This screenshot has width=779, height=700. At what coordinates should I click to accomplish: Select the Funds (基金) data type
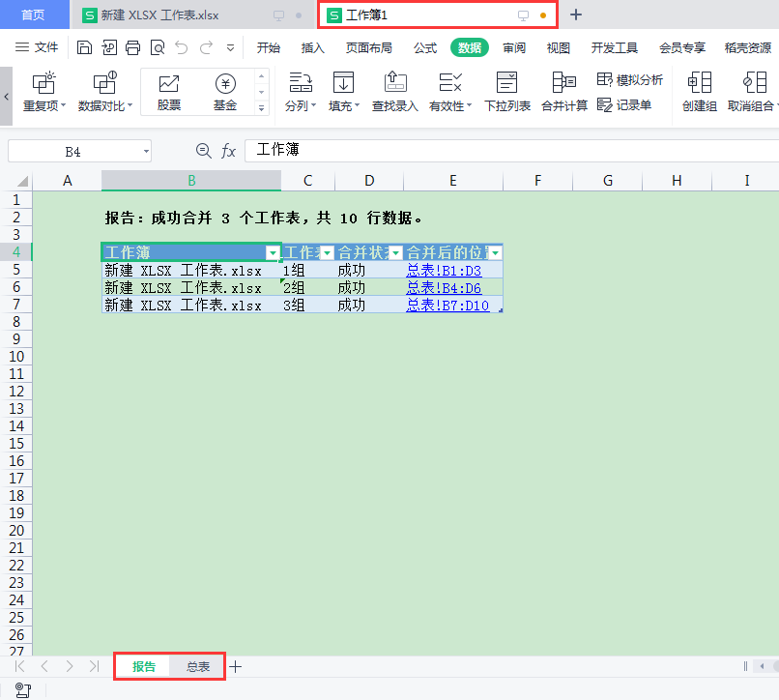tap(225, 93)
